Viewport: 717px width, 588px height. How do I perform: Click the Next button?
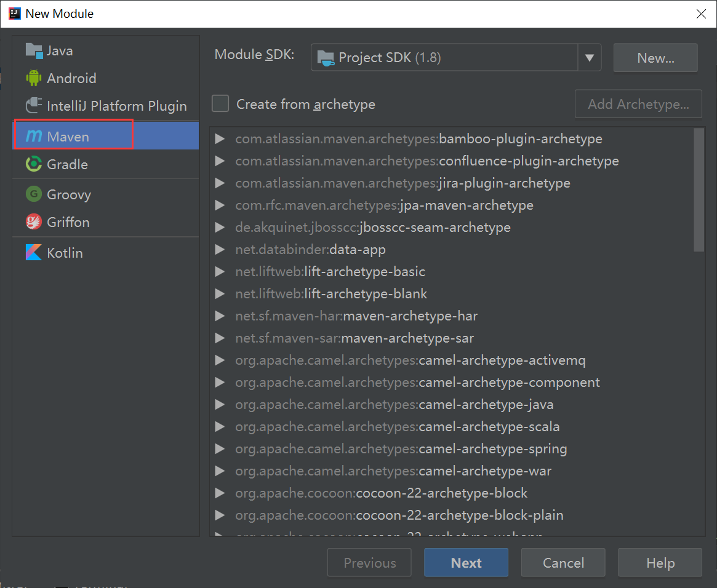point(466,562)
